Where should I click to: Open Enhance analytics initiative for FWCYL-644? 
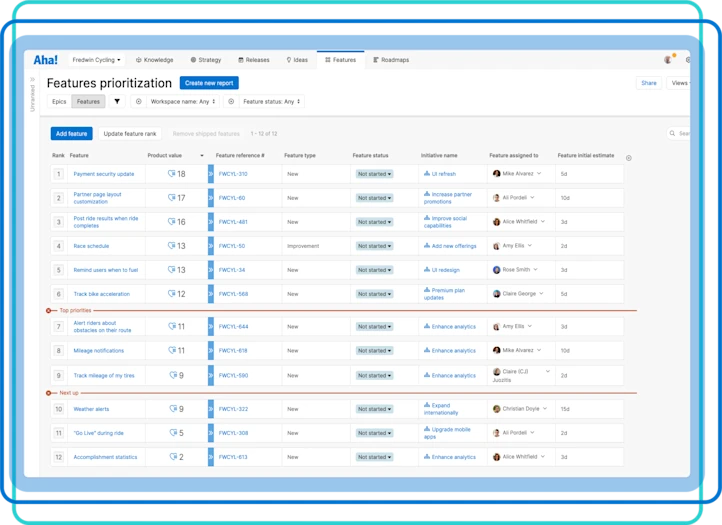pyautogui.click(x=454, y=327)
